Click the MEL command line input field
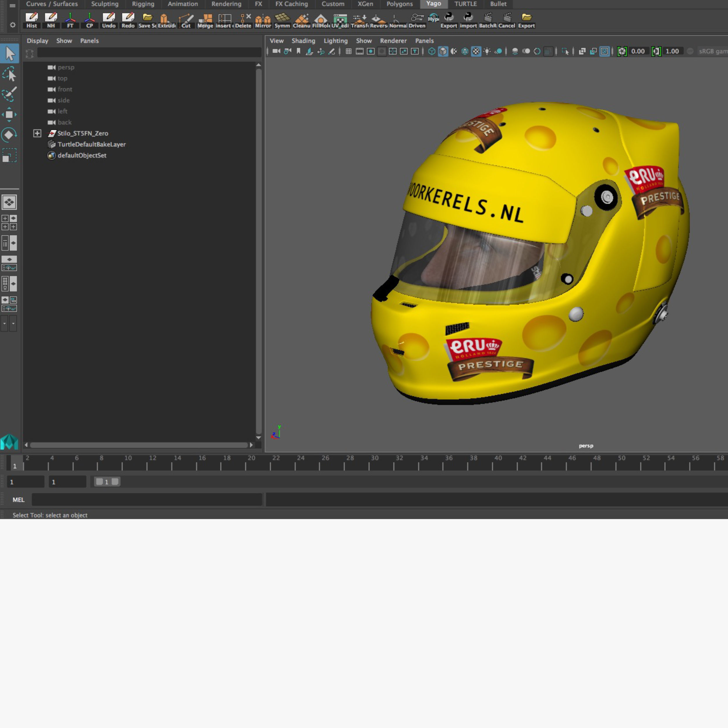 pos(147,500)
